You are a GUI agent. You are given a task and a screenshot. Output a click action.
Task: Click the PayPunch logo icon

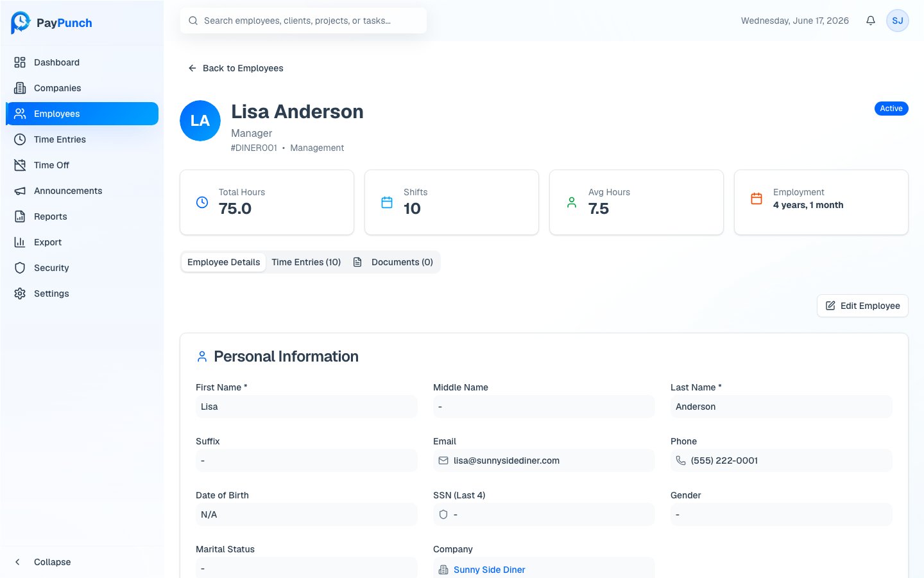click(21, 22)
